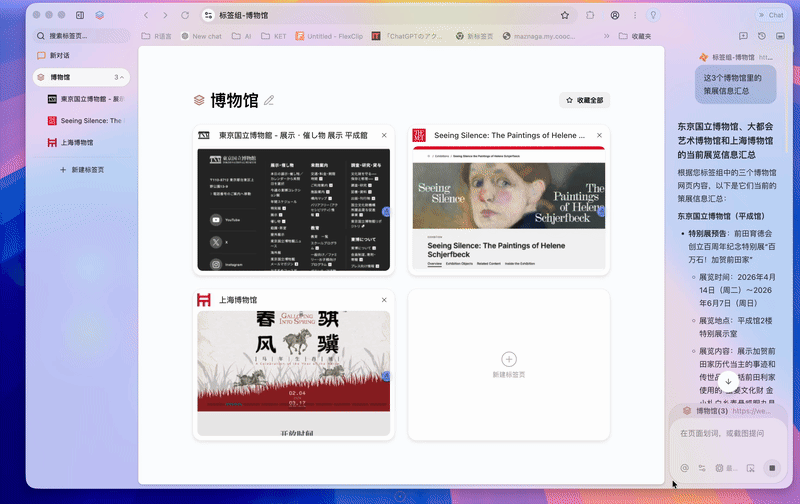Open the 新标签页 bookmark
The image size is (800, 504).
tap(474, 36)
